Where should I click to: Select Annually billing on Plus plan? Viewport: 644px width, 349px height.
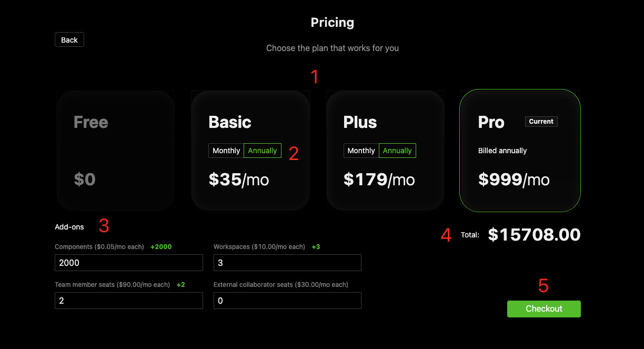click(x=397, y=151)
